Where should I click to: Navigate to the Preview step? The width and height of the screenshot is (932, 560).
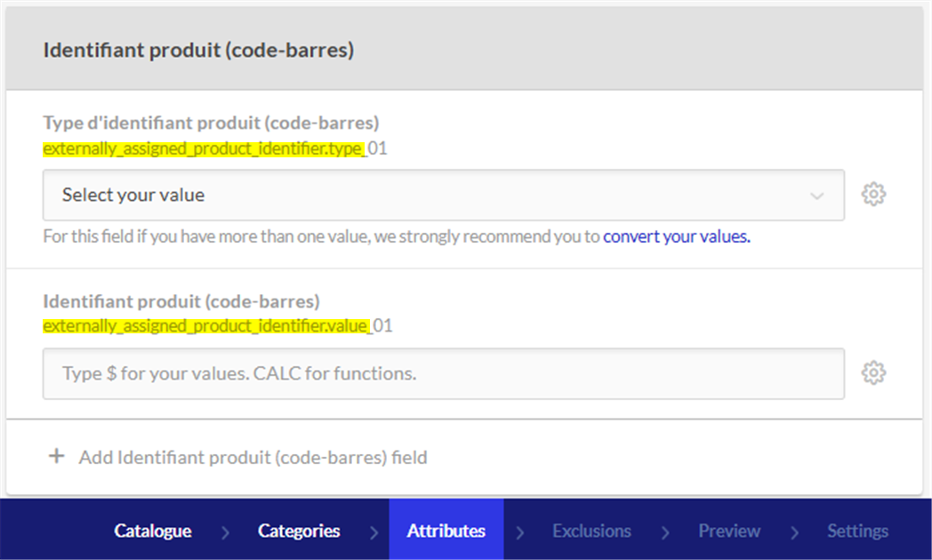pyautogui.click(x=729, y=531)
